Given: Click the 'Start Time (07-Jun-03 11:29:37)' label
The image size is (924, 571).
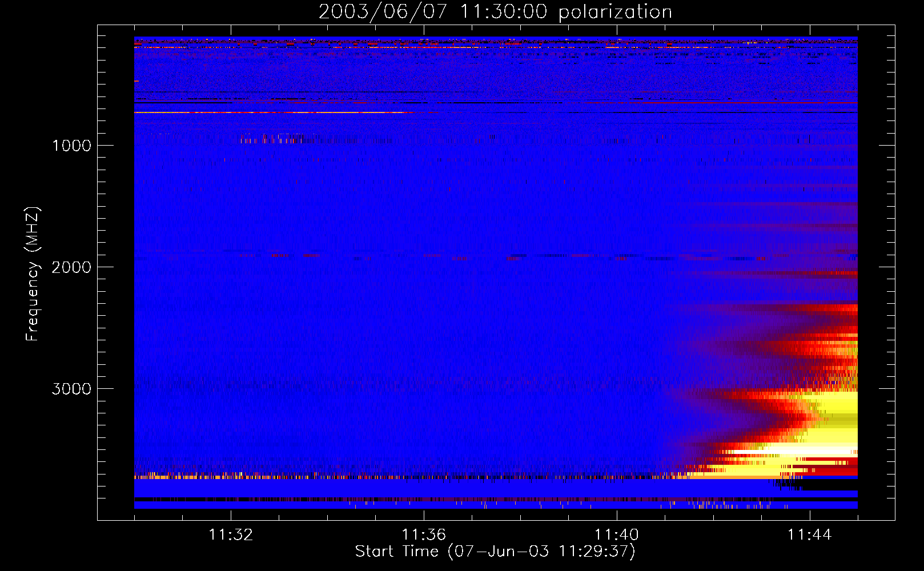Looking at the screenshot, I should click(495, 552).
